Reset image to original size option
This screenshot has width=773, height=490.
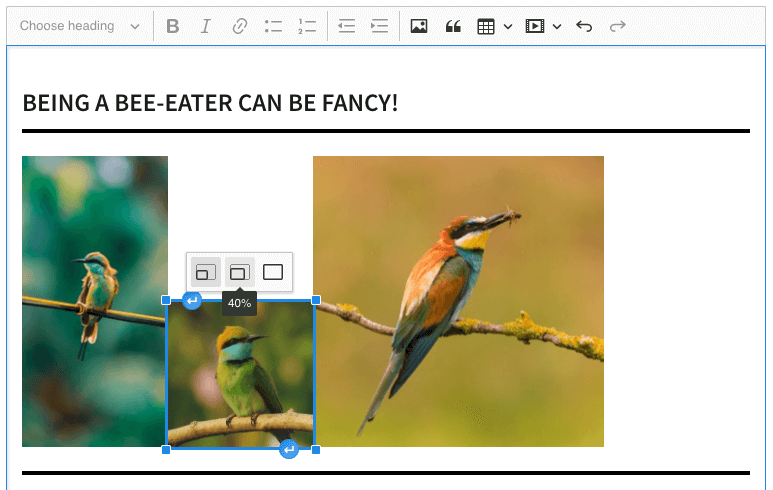(273, 272)
